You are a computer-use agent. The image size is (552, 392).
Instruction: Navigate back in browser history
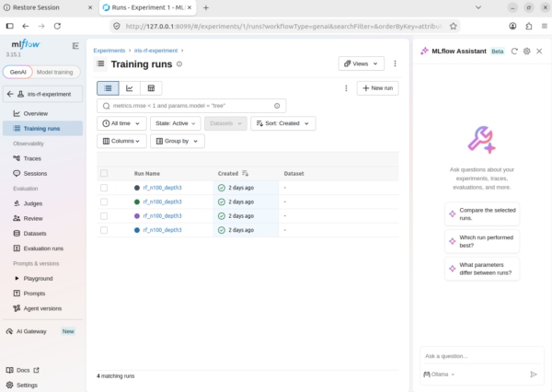click(26, 26)
